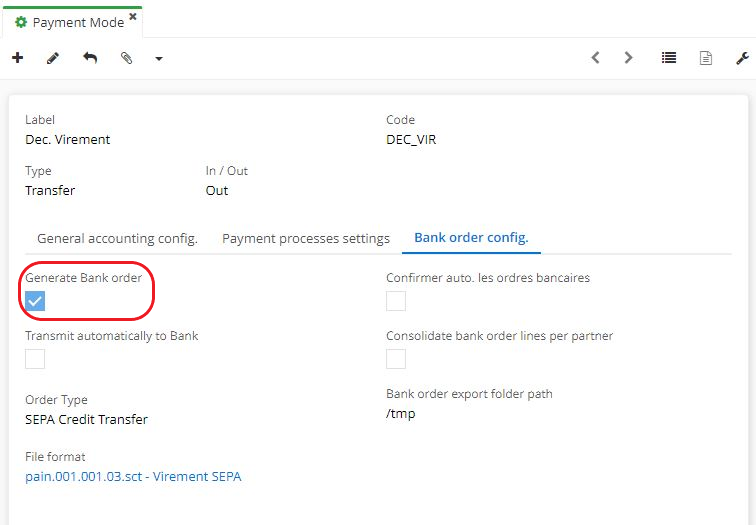Click the plus icon to create new record
The image size is (756, 525).
[17, 58]
